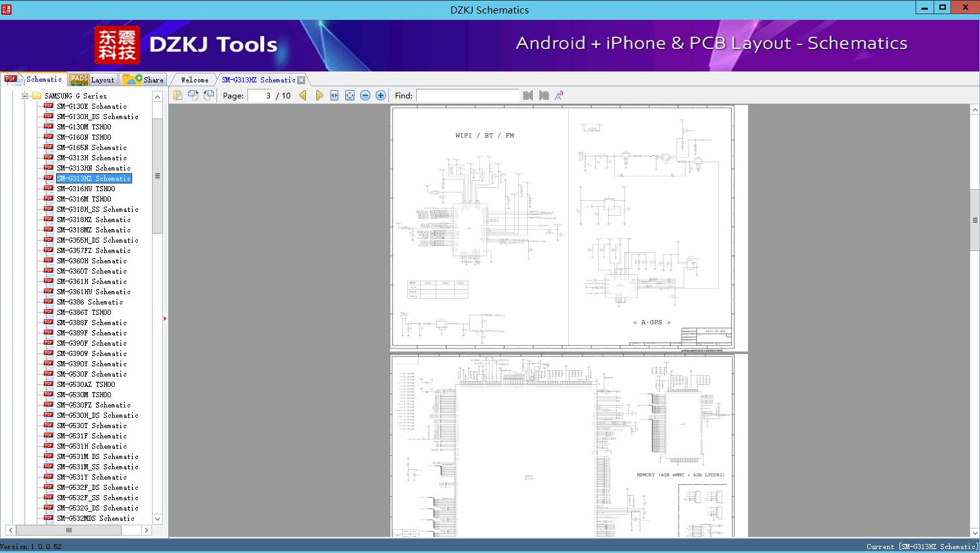Click the fit width icon

coord(334,95)
